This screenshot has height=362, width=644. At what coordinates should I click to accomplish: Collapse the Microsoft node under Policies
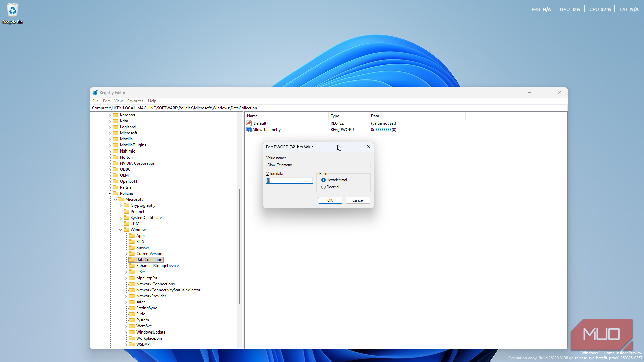(x=116, y=199)
